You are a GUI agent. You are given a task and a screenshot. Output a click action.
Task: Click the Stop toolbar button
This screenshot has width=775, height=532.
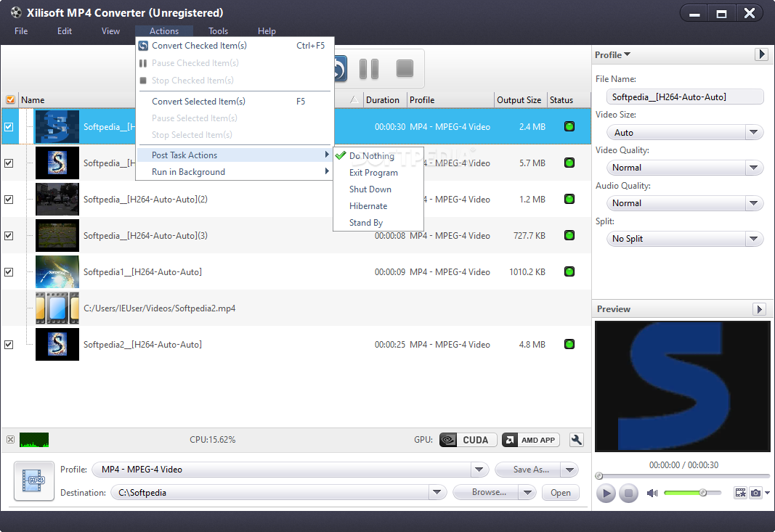tap(405, 69)
